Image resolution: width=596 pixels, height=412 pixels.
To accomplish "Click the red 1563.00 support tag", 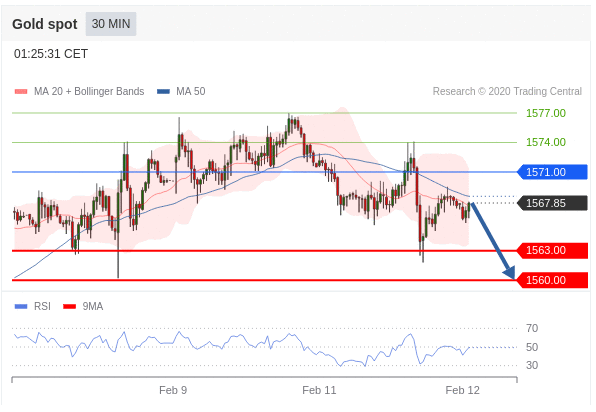I will (553, 250).
